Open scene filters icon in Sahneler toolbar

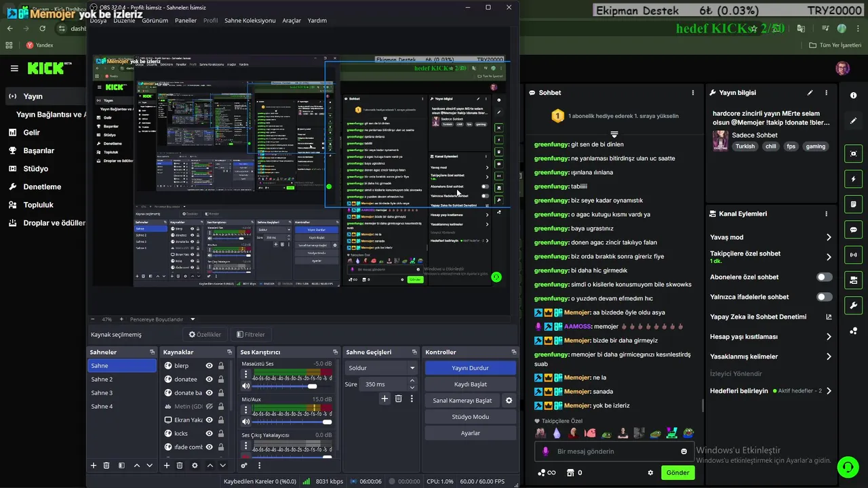121,466
